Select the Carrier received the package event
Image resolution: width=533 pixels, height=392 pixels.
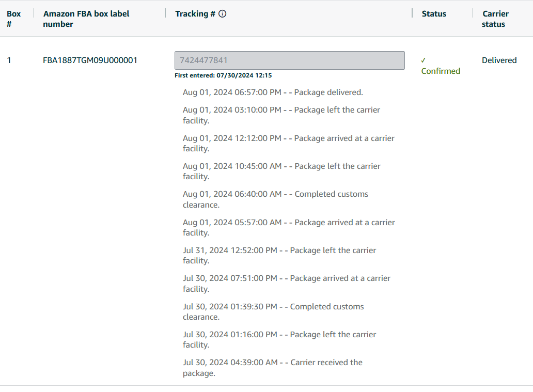(273, 368)
